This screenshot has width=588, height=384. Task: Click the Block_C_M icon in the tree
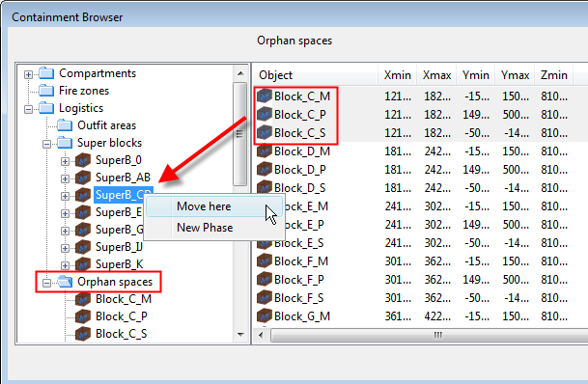[83, 299]
